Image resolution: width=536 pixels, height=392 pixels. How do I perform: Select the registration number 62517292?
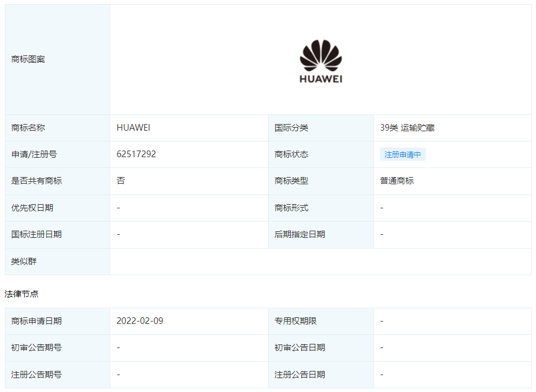(136, 154)
